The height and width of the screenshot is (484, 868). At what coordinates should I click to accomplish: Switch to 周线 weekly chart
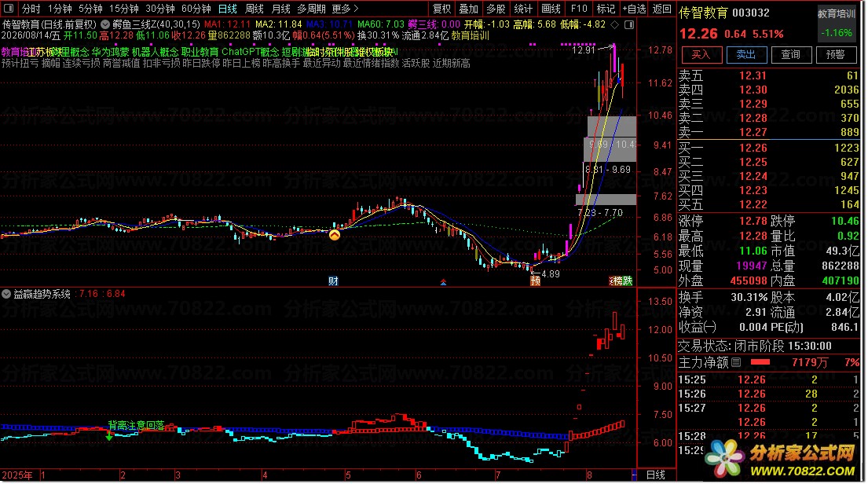pos(254,9)
